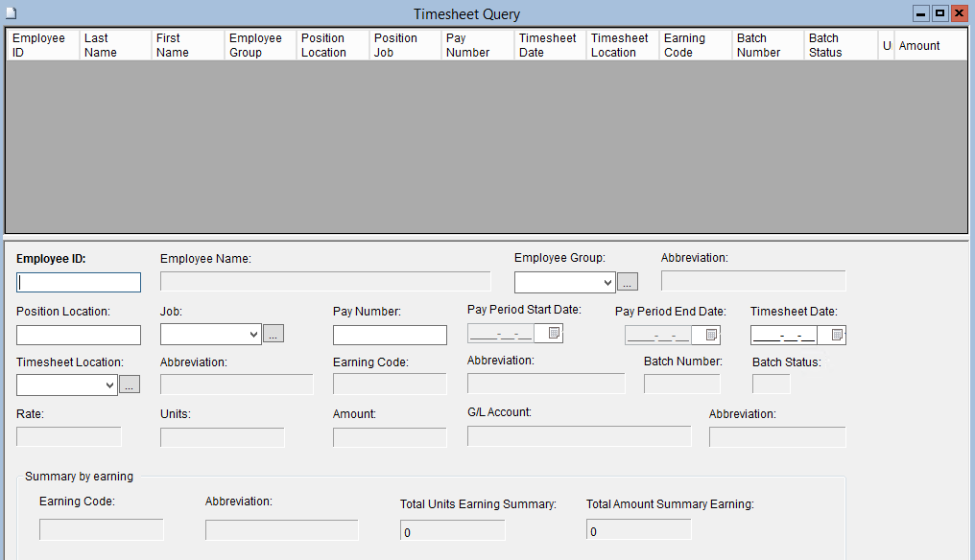Open the Pay Period Start Date calendar

pyautogui.click(x=555, y=334)
